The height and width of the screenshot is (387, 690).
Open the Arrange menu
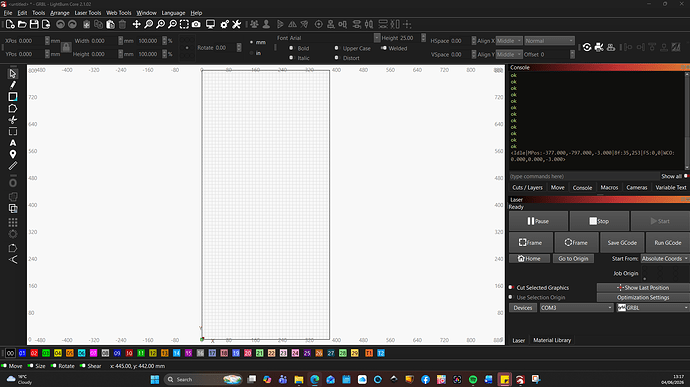(59, 13)
